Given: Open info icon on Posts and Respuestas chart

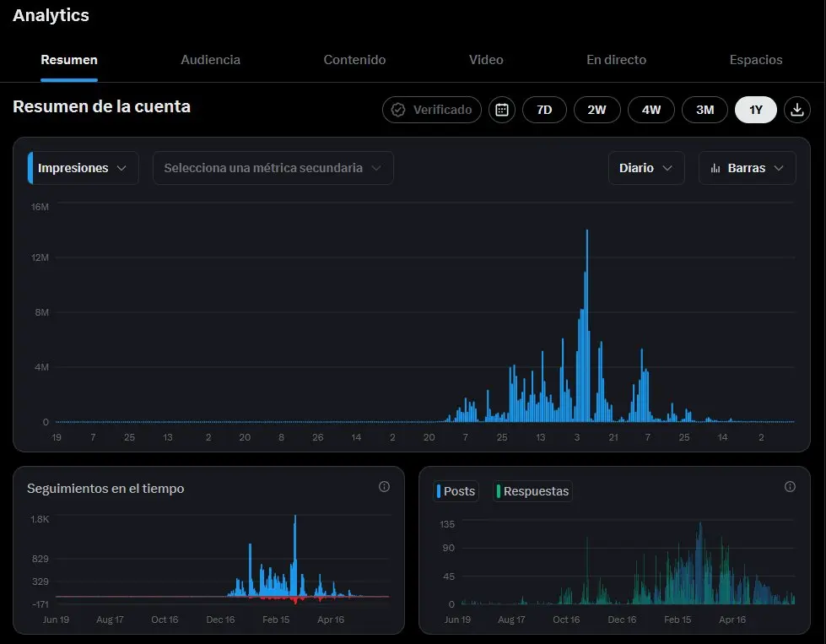Looking at the screenshot, I should 790,486.
